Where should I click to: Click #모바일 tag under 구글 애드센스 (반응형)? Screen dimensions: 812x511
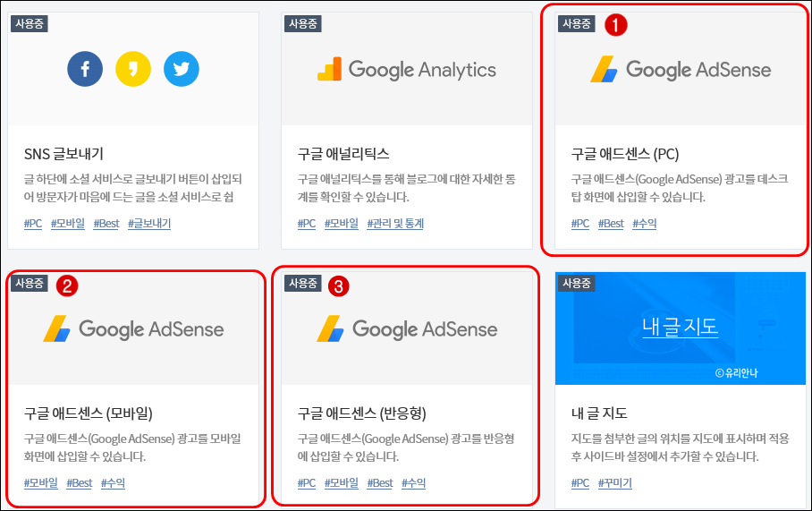point(342,483)
